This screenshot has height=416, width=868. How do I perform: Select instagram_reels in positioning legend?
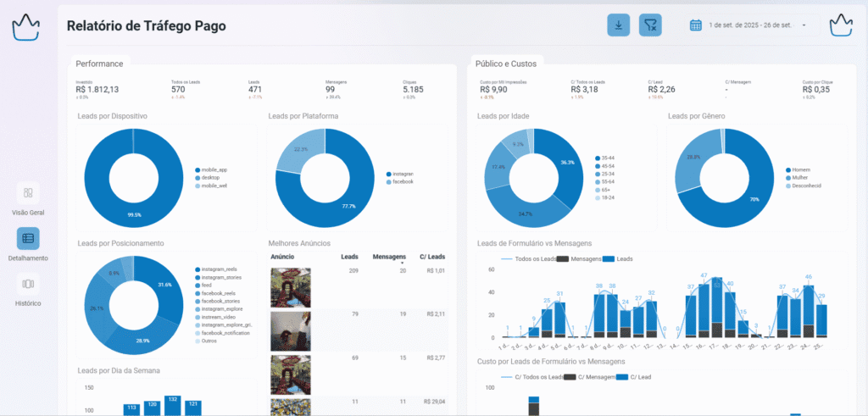click(x=218, y=269)
